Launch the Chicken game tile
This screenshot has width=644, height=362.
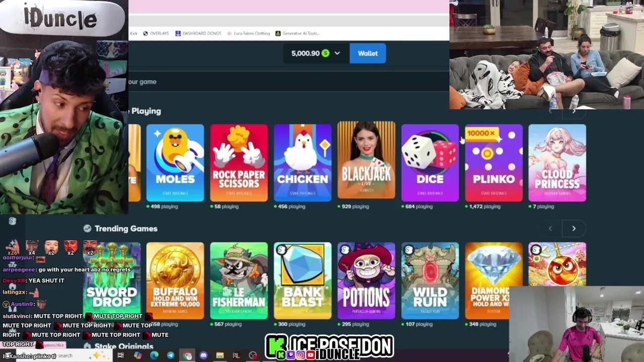(302, 162)
